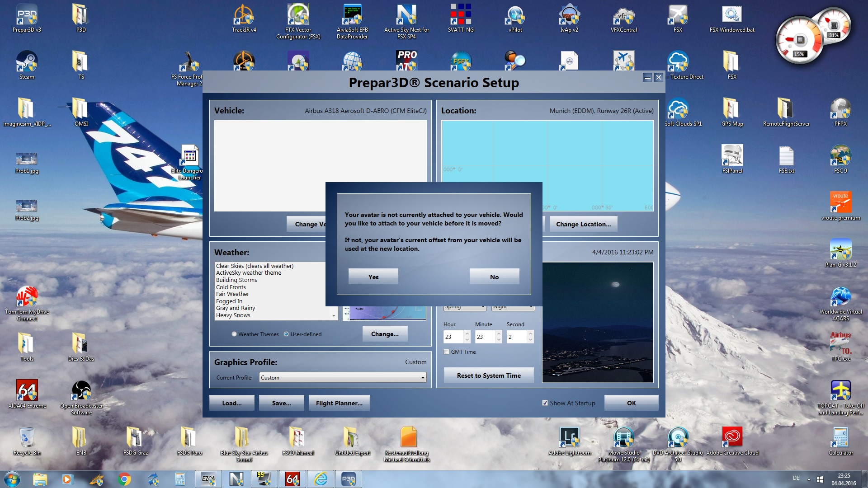Image resolution: width=868 pixels, height=488 pixels.
Task: Open the Open Broadcaster Software icon
Action: (x=81, y=398)
